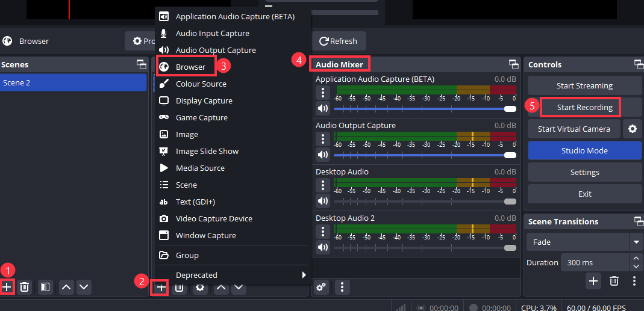Choose Audio Input Capture from menu
Screen dimensions: 644x311
(233, 33)
